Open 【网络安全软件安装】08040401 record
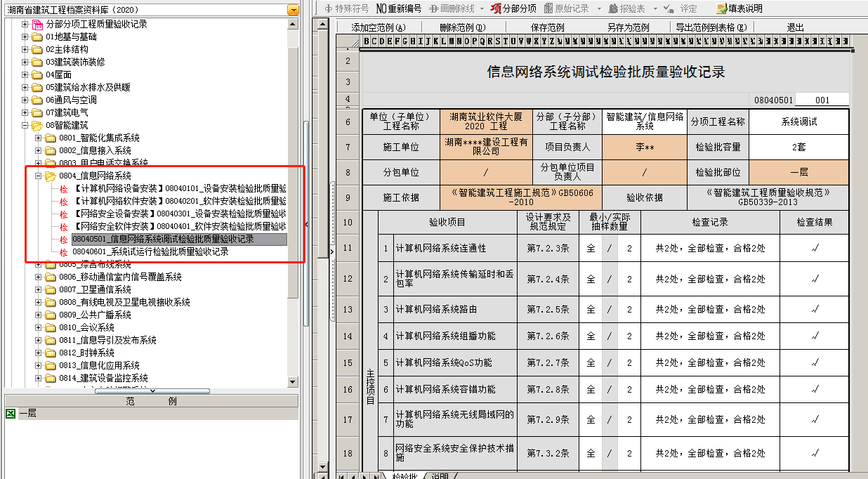This screenshot has width=868, height=479. click(x=179, y=226)
